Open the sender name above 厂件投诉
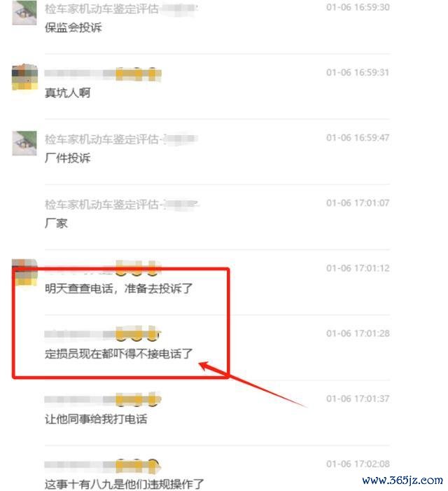The width and height of the screenshot is (448, 491). [121, 139]
